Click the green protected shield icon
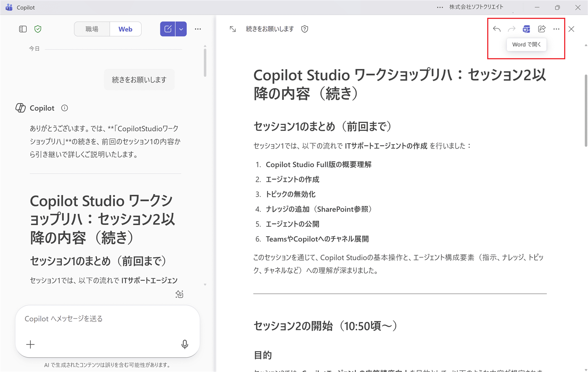This screenshot has height=372, width=588. pos(38,29)
